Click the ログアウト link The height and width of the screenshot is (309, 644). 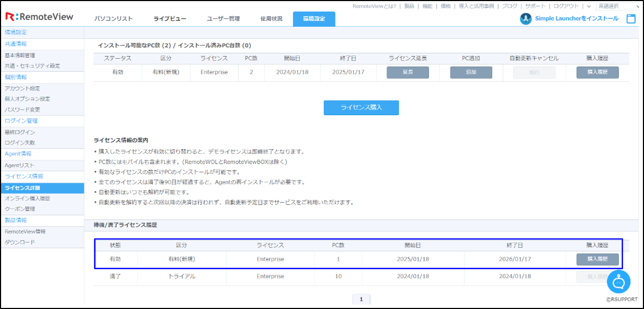[x=566, y=6]
